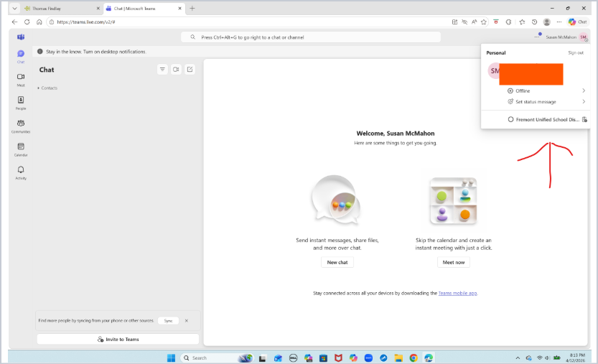
Task: Start a video meeting from Chat header
Action: (x=176, y=70)
